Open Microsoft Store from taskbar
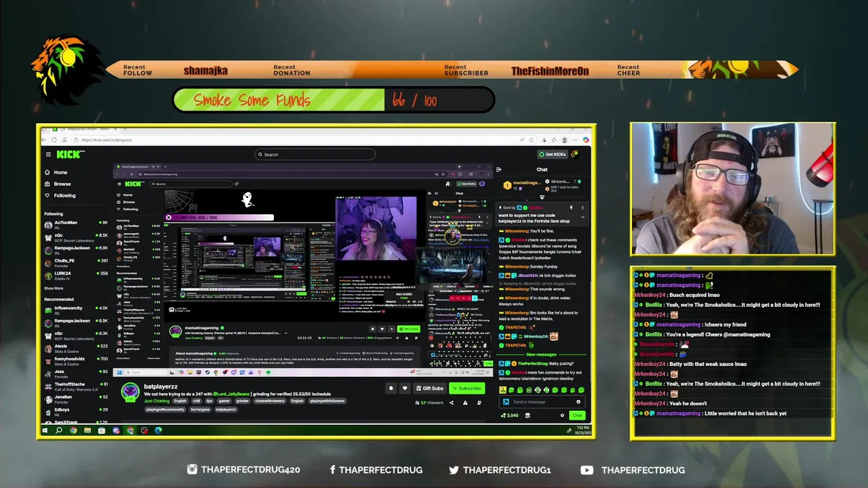The height and width of the screenshot is (488, 868). click(102, 430)
